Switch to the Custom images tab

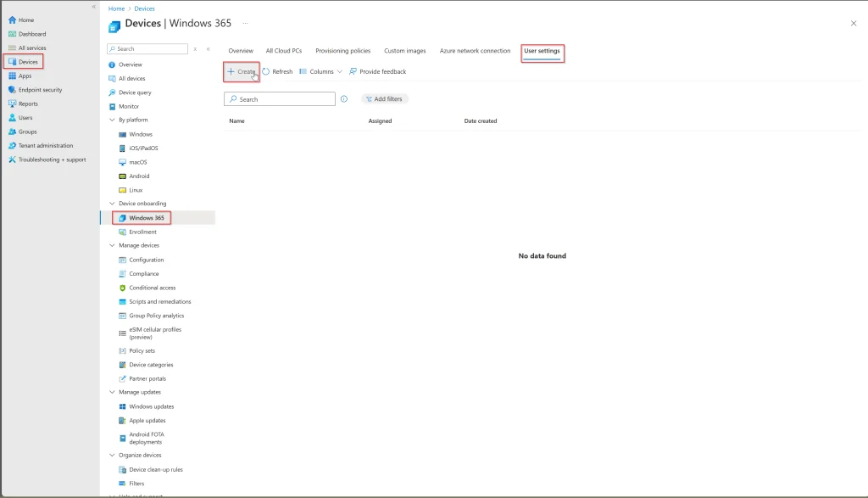click(x=405, y=50)
